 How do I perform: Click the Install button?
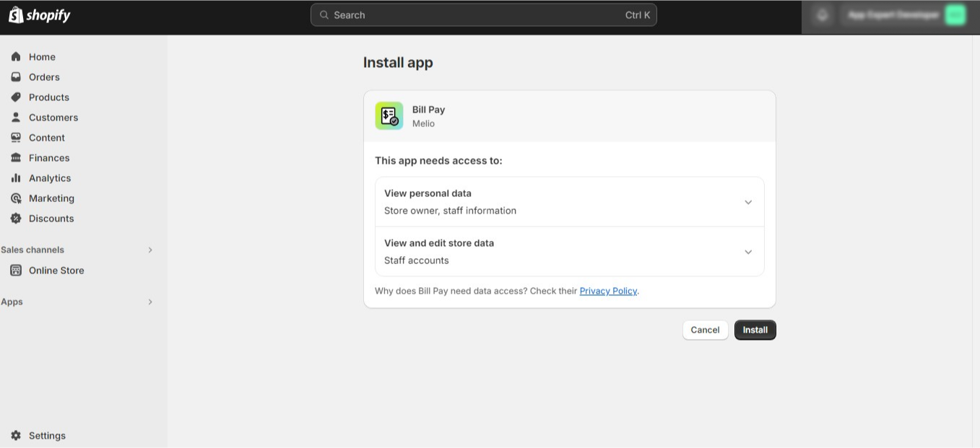click(x=755, y=330)
